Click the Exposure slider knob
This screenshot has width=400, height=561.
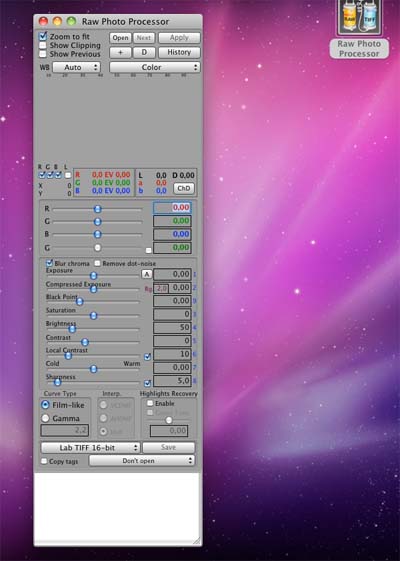[93, 275]
